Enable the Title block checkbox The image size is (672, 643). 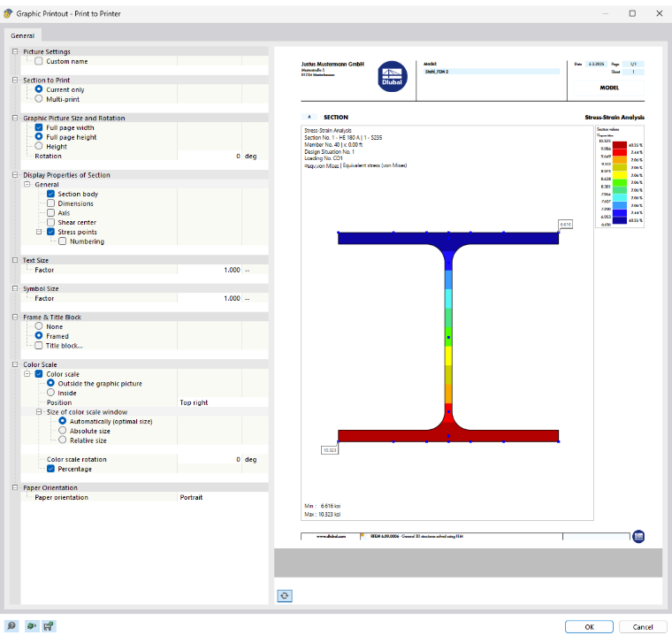coord(39,346)
